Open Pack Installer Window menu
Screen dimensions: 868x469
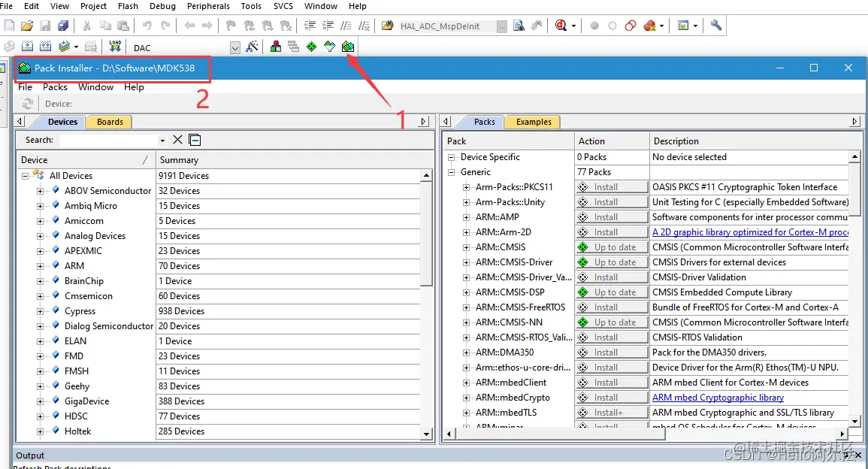pos(95,87)
